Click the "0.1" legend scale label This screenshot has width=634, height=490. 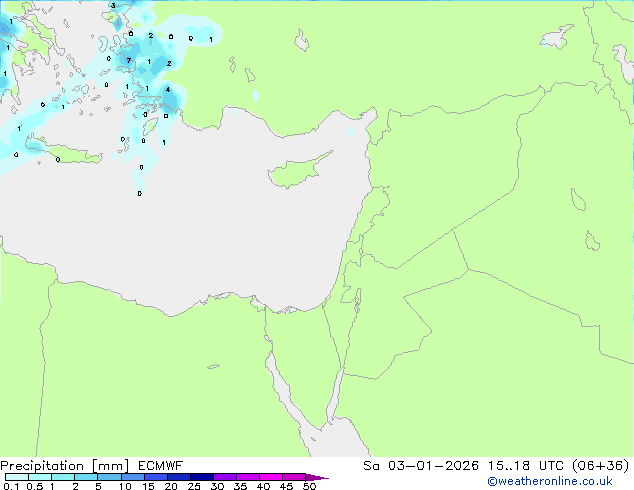11,486
